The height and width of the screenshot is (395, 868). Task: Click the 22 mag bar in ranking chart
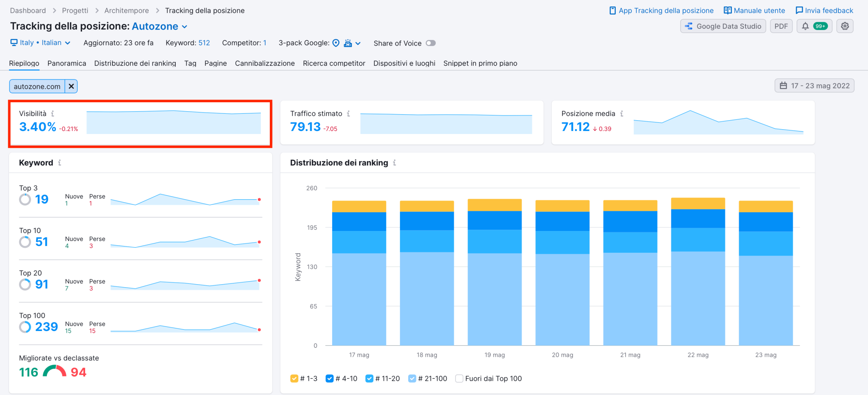[698, 271]
